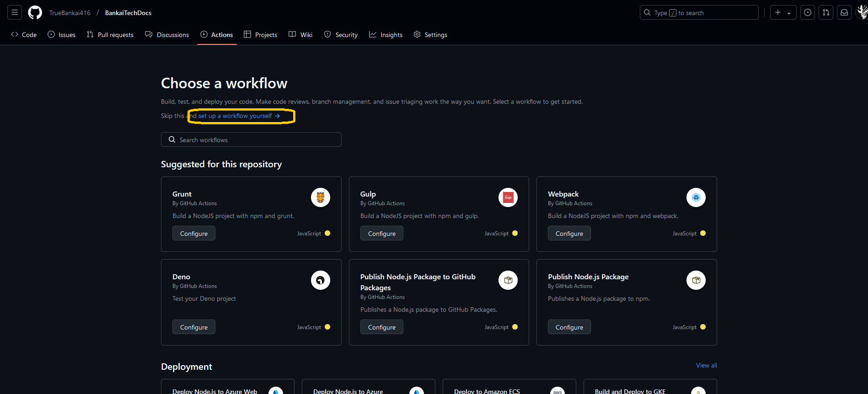Click the Deno workflow logo icon
Image resolution: width=868 pixels, height=394 pixels.
tap(320, 280)
